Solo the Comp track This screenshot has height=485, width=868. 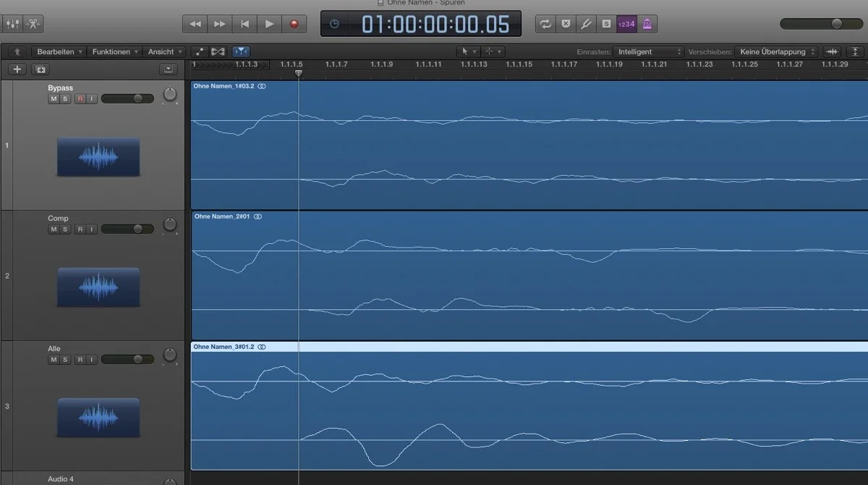tap(65, 229)
